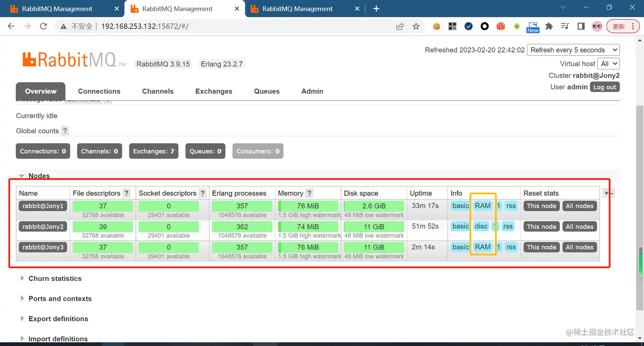Click the browser forward arrow
This screenshot has height=346, width=644.
[x=27, y=26]
